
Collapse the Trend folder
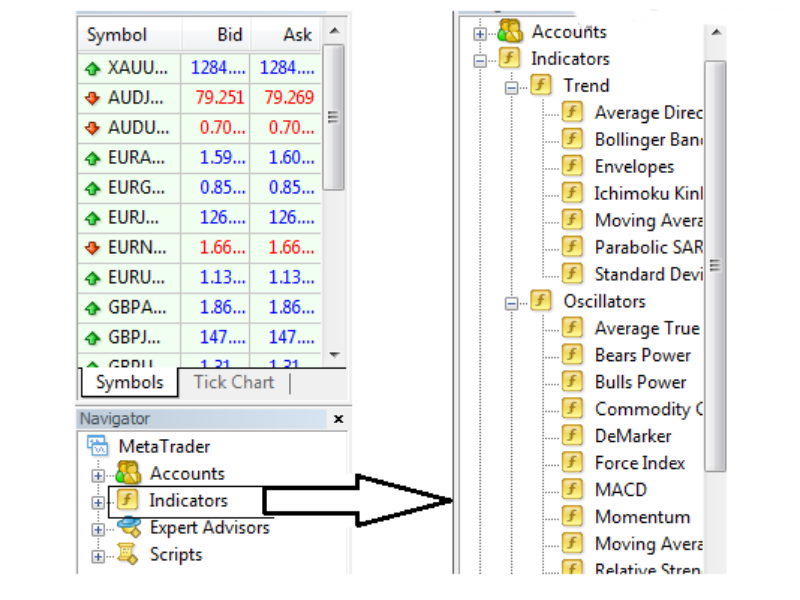click(511, 88)
